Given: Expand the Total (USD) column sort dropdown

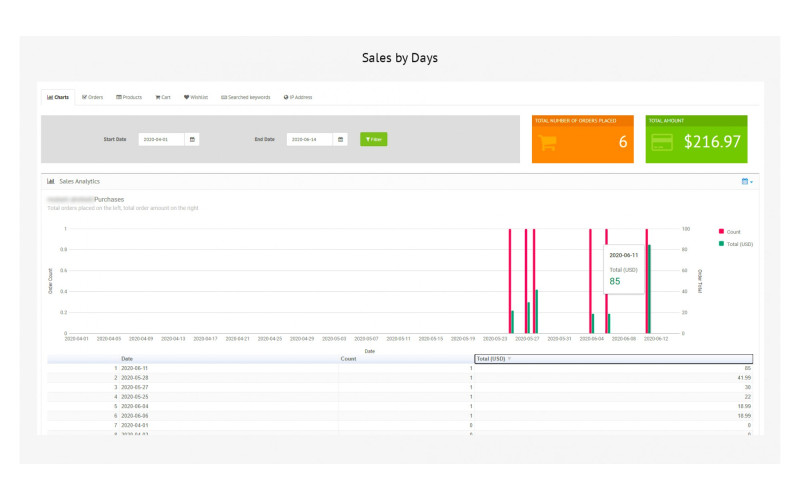Looking at the screenshot, I should click(x=509, y=358).
